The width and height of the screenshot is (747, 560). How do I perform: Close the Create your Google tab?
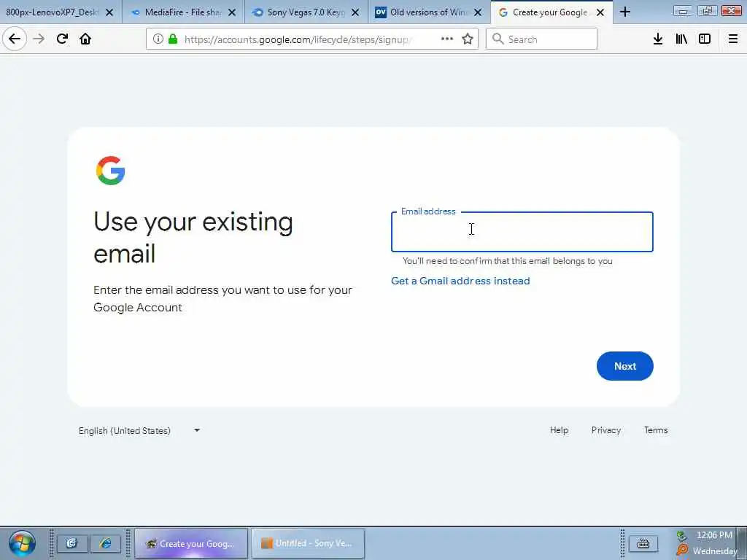(x=600, y=12)
